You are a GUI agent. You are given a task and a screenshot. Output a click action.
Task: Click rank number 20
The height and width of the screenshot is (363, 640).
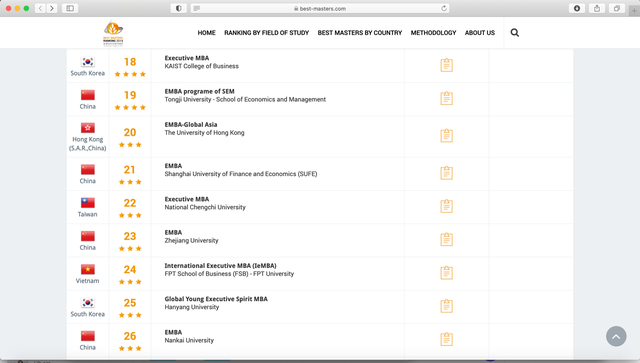click(x=130, y=132)
